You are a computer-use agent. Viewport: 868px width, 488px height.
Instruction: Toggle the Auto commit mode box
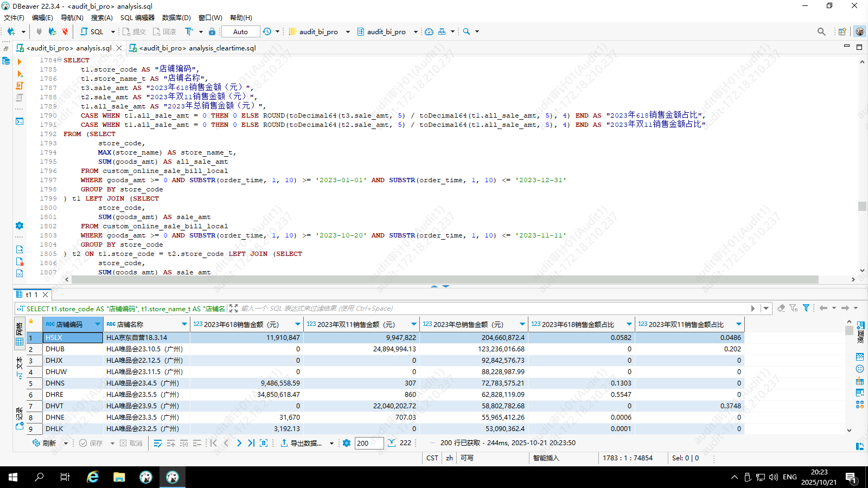point(240,31)
